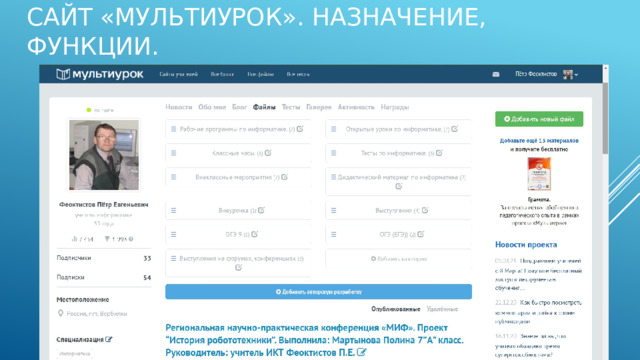Open the Как быстро посмотреть news item
The height and width of the screenshot is (360, 640).
[538, 312]
